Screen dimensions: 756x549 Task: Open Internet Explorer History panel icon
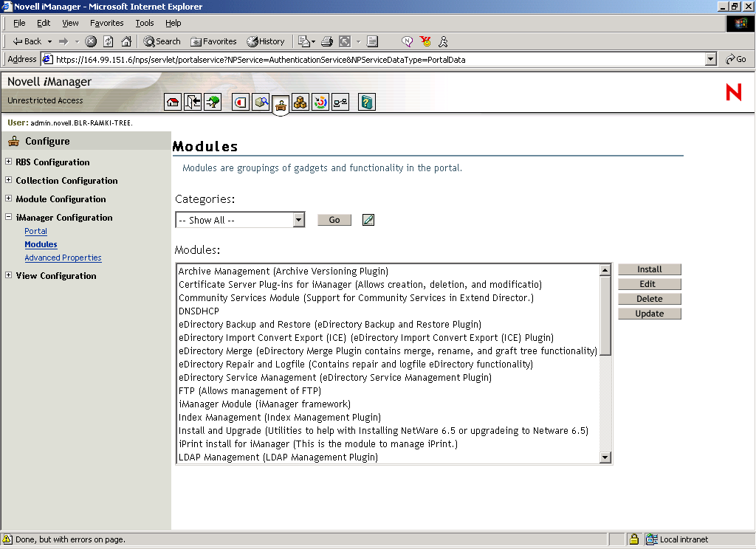266,41
